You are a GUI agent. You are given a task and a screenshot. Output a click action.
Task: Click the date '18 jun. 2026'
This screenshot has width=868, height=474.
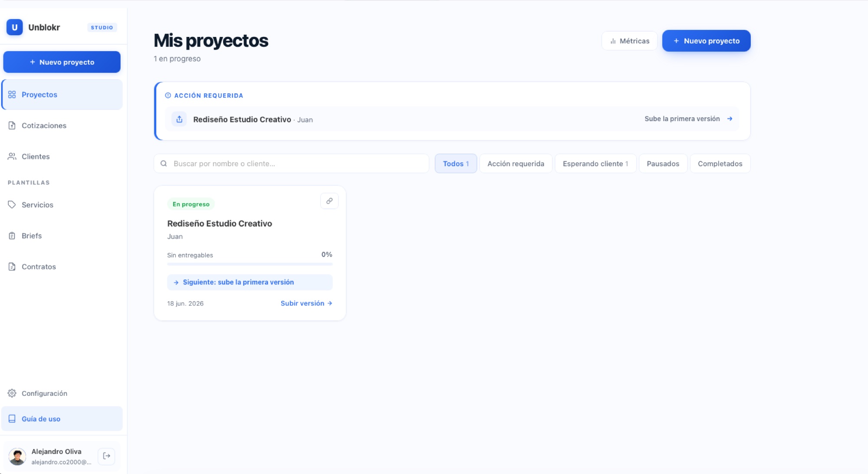click(x=185, y=303)
